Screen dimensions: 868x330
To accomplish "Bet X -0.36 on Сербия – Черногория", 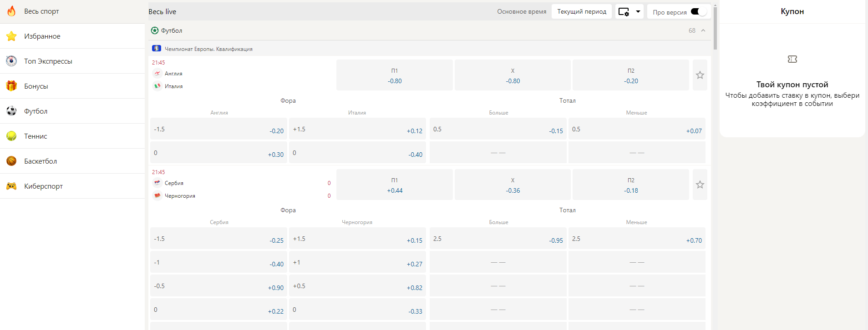I will [513, 185].
